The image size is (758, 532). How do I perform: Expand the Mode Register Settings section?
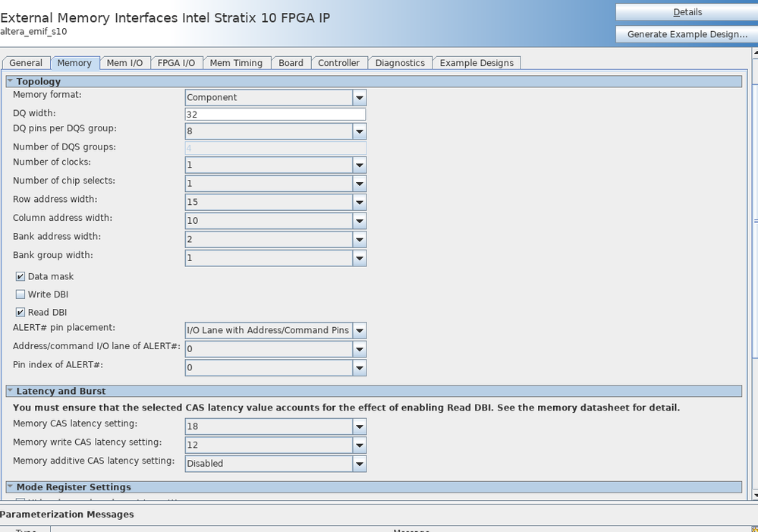pos(10,487)
